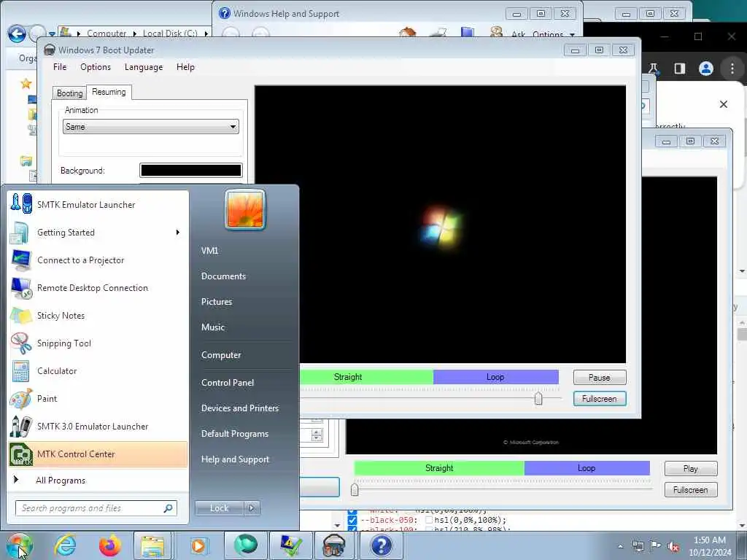Click the network tray icon
This screenshot has width=747, height=560.
(x=638, y=546)
